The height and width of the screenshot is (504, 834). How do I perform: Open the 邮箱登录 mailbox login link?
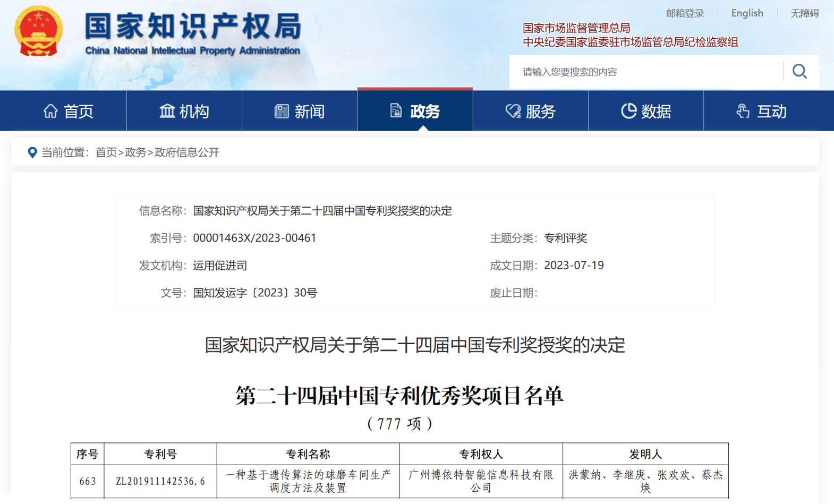685,13
